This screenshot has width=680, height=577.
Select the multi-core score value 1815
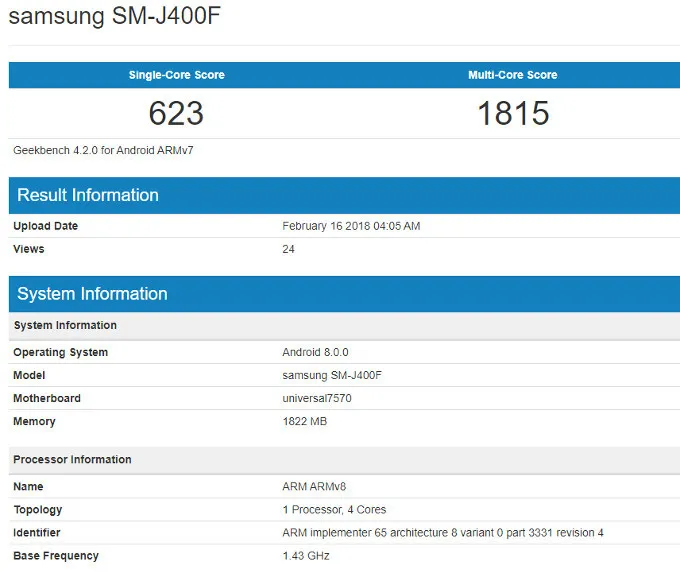(x=512, y=113)
